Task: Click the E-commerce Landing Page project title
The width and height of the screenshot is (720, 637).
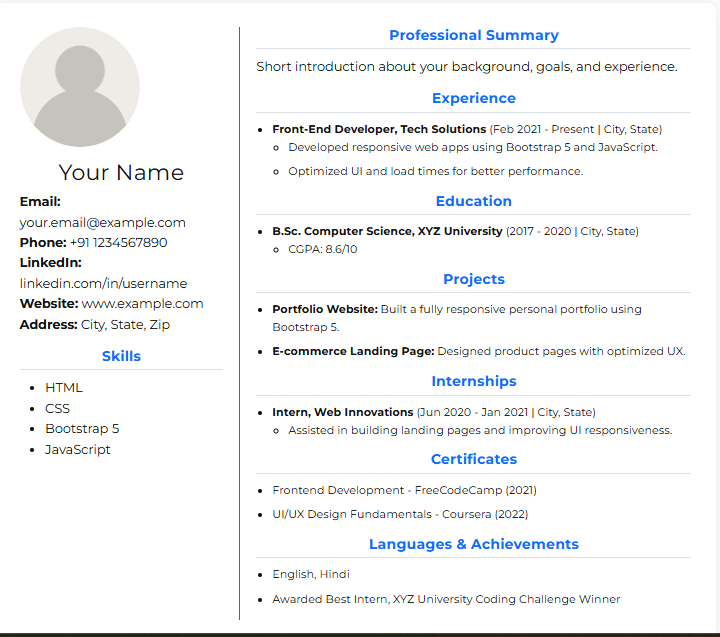Action: point(353,352)
